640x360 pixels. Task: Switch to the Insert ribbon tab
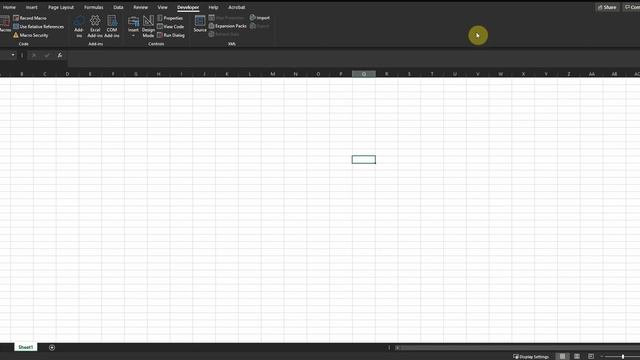tap(31, 7)
